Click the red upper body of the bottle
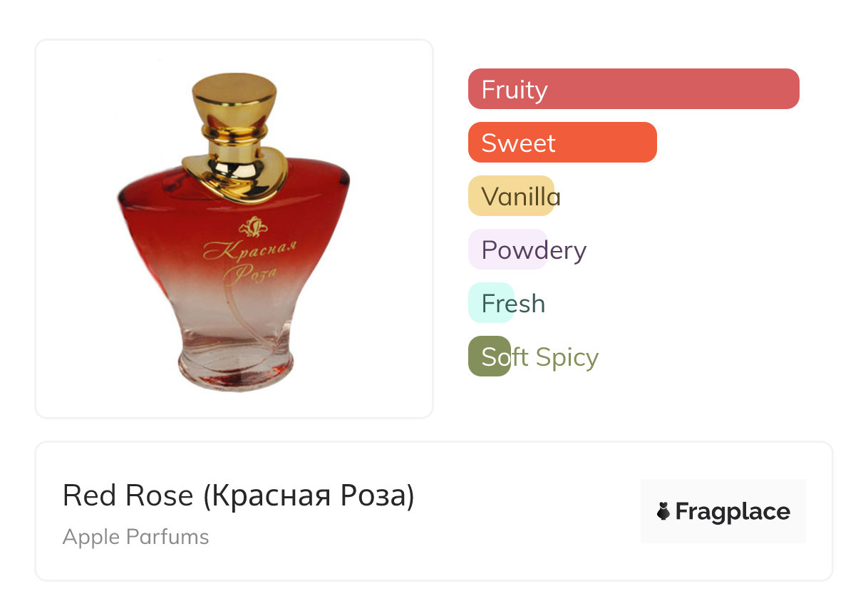 click(x=164, y=214)
